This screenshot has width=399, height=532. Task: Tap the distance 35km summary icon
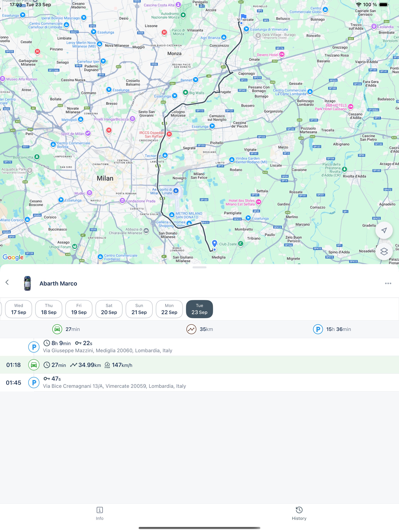[191, 329]
